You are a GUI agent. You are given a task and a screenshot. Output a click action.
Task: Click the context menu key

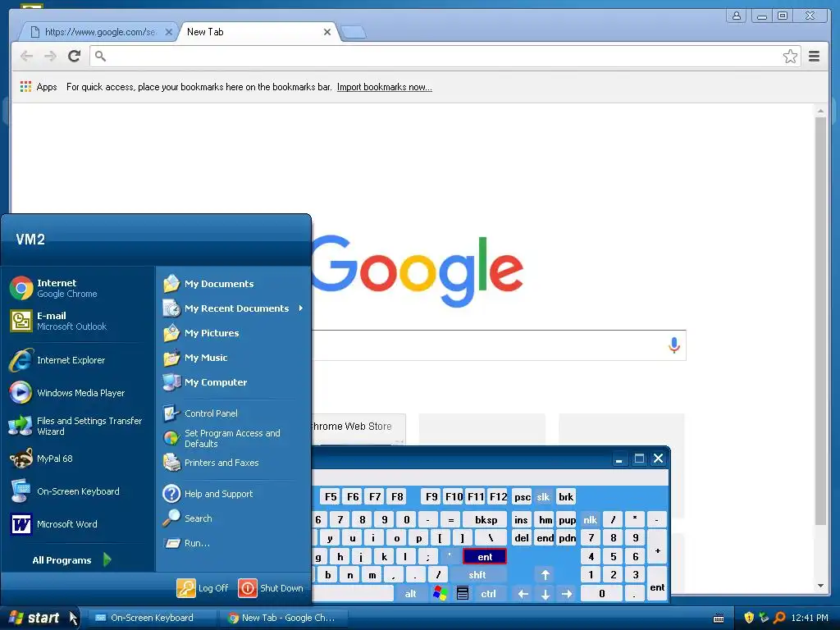463,594
